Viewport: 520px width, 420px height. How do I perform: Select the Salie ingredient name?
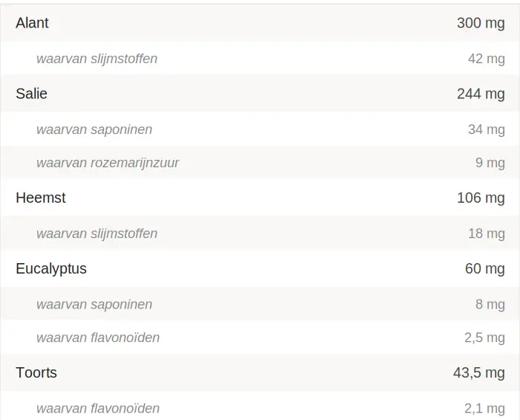click(31, 94)
